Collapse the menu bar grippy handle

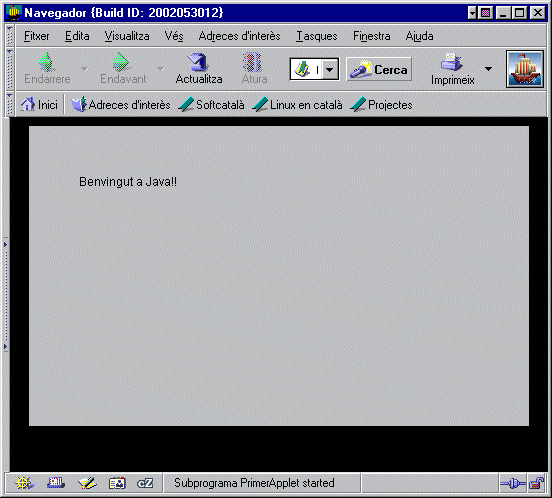point(10,35)
